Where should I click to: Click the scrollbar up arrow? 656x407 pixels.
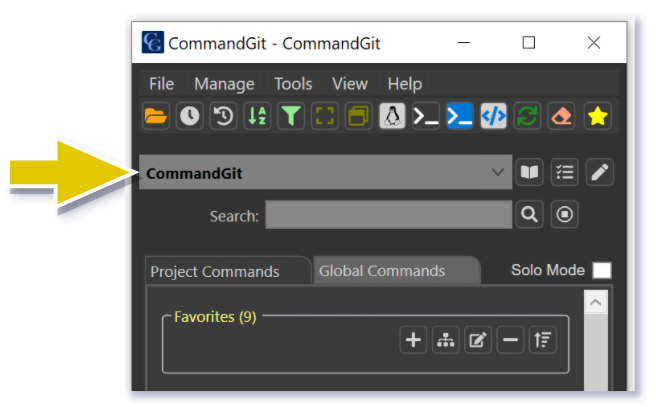pos(596,301)
